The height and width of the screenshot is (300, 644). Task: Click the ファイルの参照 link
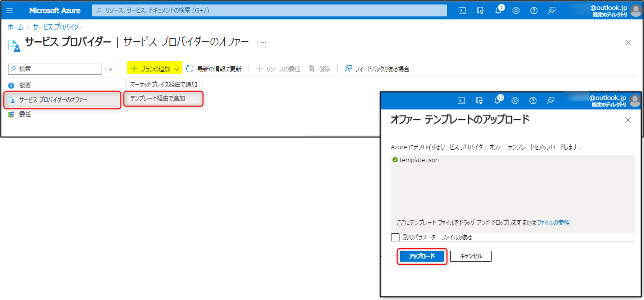(553, 222)
